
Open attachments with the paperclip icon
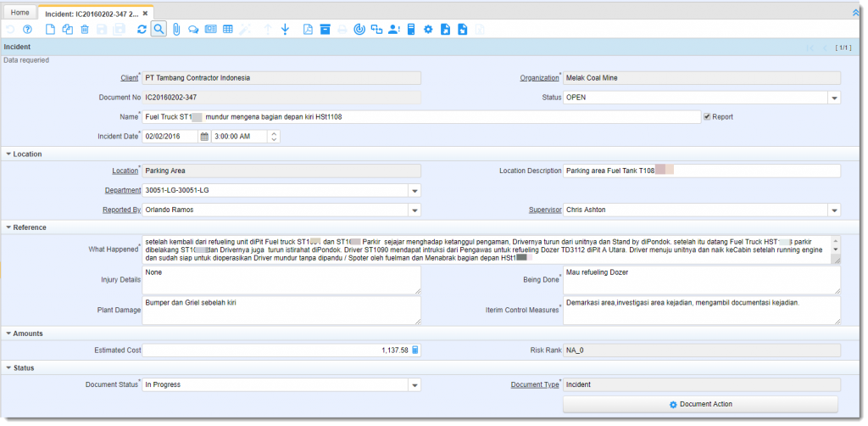pyautogui.click(x=176, y=30)
